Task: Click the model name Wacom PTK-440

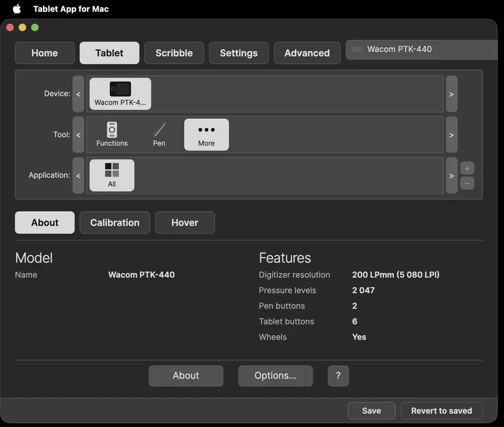Action: pos(141,275)
